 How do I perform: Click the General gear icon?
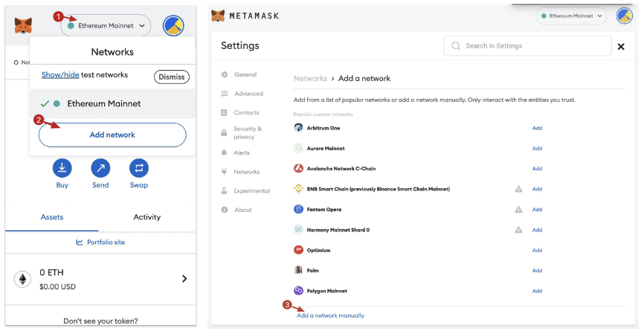pyautogui.click(x=225, y=74)
